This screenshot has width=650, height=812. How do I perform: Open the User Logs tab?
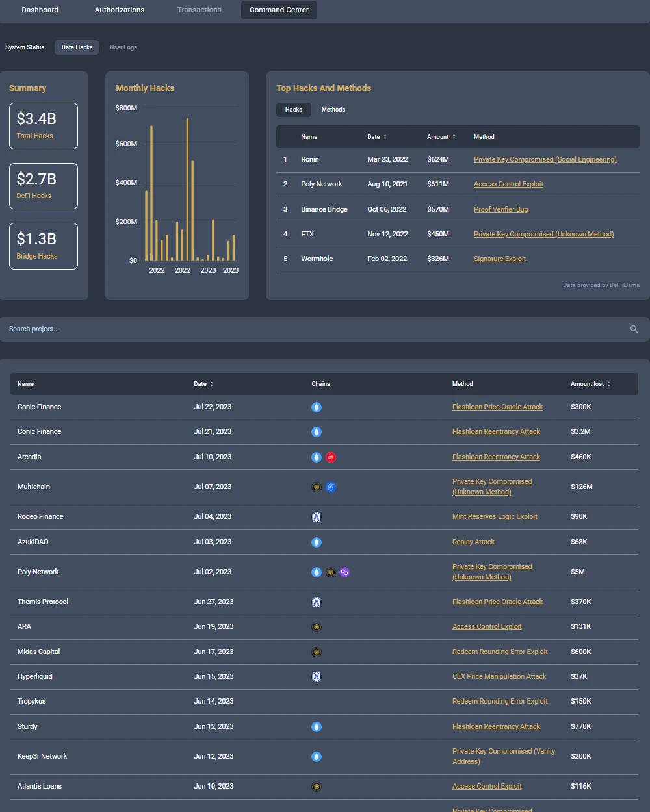click(123, 47)
